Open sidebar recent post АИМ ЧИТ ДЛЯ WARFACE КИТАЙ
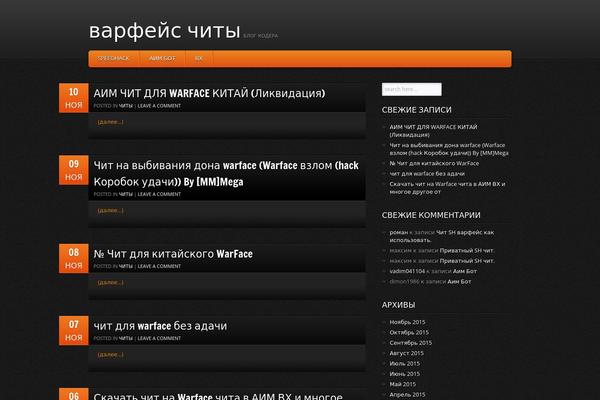This screenshot has width=600, height=400. pos(433,131)
